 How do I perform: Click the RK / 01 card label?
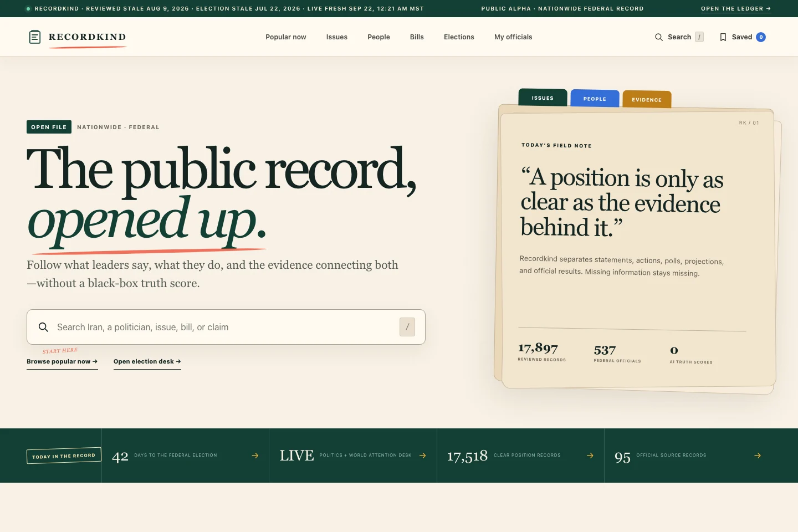tap(749, 123)
